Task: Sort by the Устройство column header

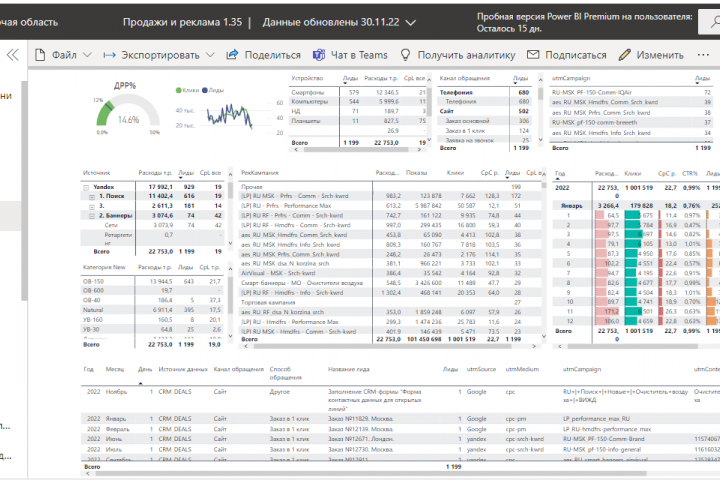Action: (307, 79)
